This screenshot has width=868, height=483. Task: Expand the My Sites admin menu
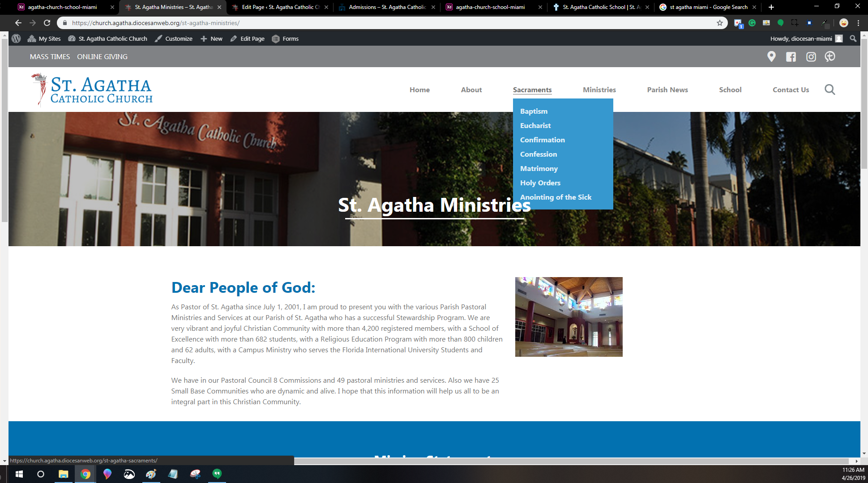point(44,38)
